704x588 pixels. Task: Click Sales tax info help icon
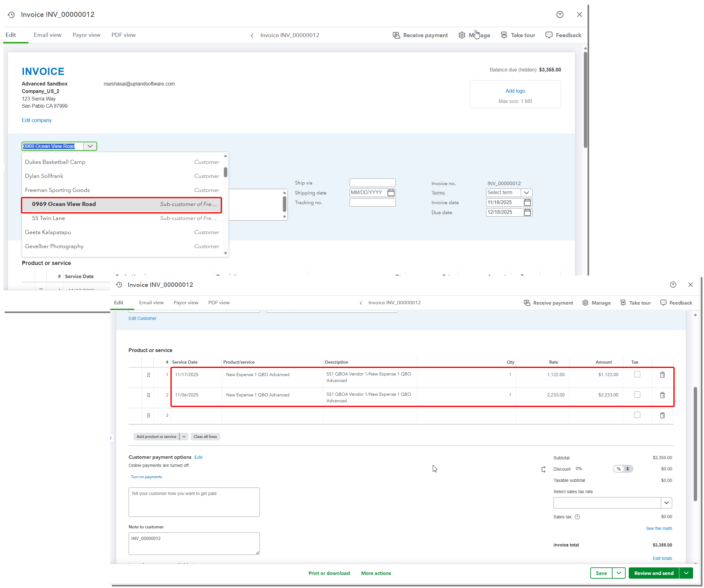[577, 517]
